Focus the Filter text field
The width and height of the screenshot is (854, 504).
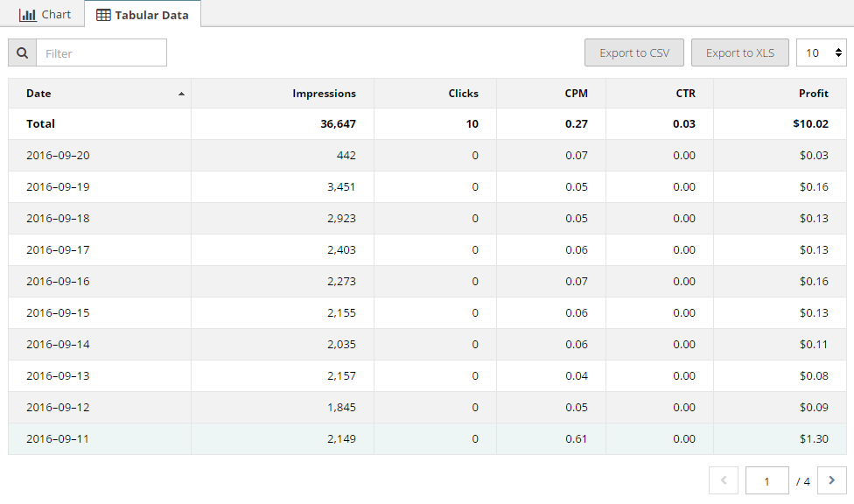point(101,53)
